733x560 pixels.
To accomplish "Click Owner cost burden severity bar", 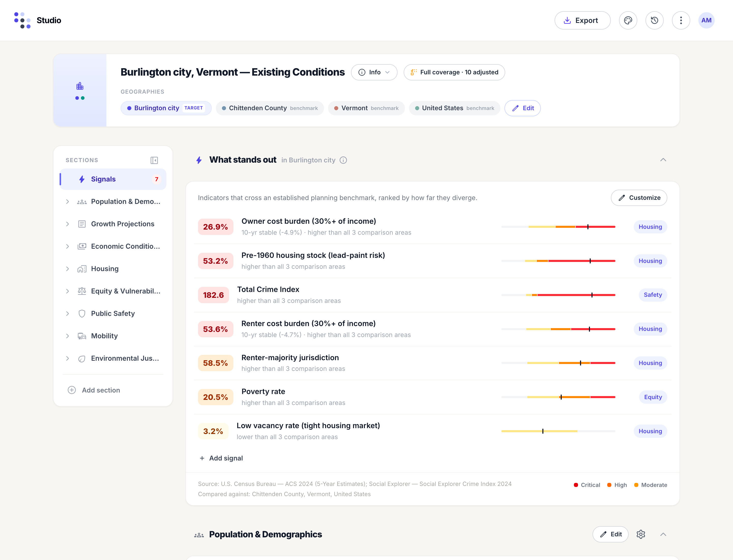I will 558,227.
